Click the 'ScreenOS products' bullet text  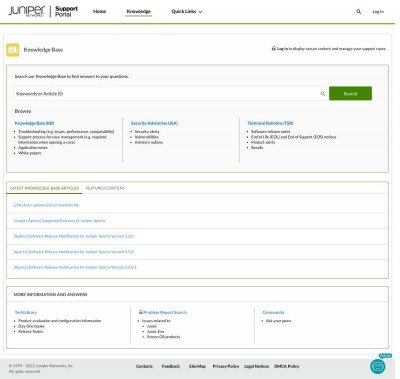pos(163,337)
